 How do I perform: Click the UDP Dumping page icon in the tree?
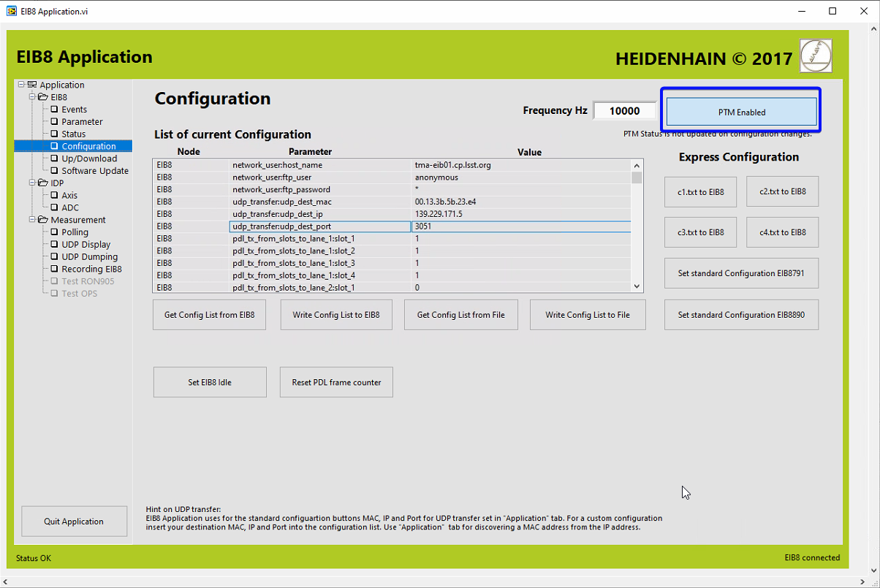(54, 257)
